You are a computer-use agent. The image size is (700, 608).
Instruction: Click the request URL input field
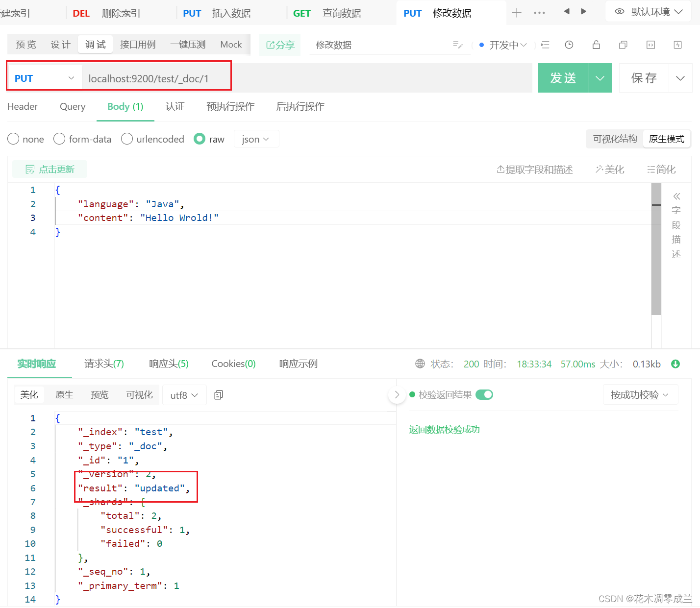307,78
